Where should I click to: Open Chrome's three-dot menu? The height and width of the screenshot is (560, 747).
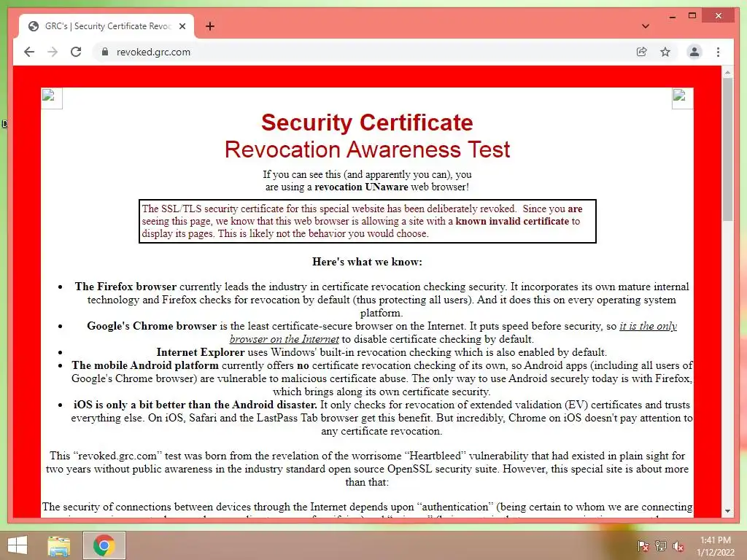pyautogui.click(x=718, y=52)
